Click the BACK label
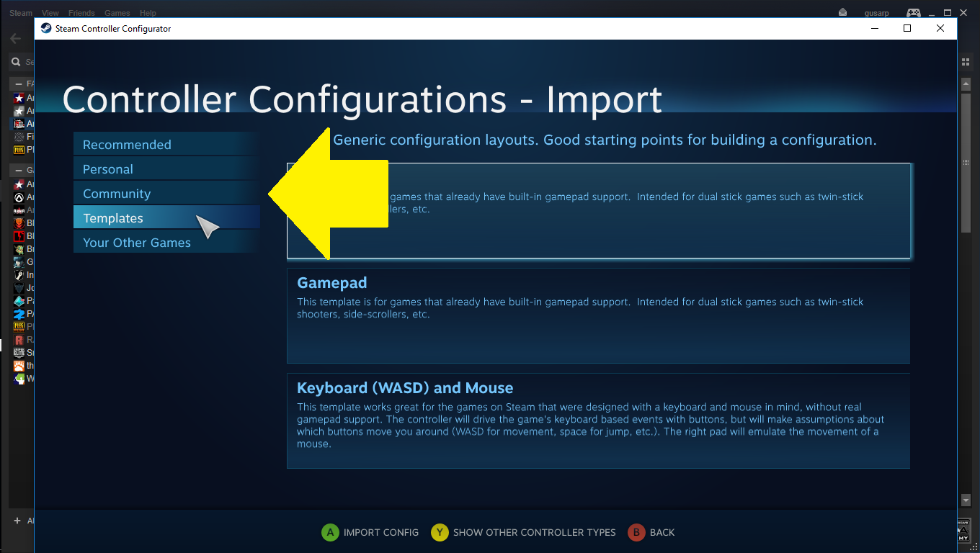The width and height of the screenshot is (980, 553). click(x=662, y=533)
